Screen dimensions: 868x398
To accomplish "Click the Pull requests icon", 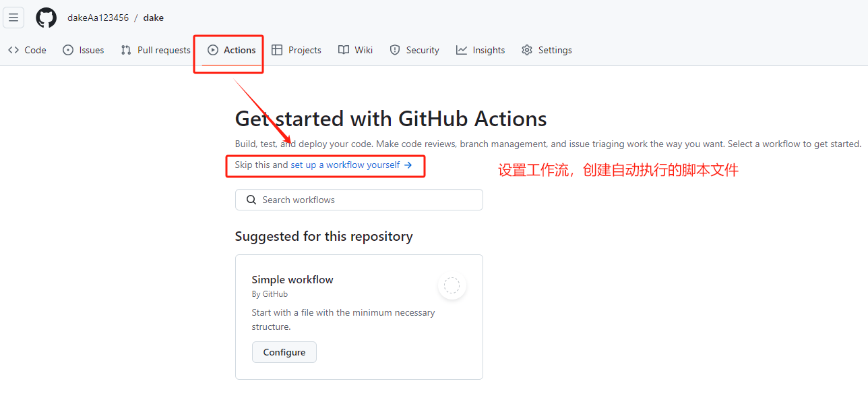I will [x=126, y=50].
